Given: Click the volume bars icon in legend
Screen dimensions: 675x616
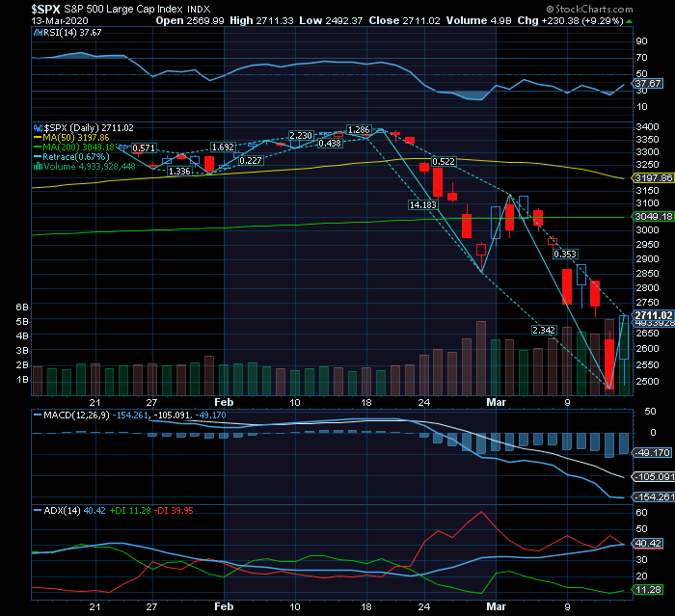Looking at the screenshot, I should (x=38, y=167).
